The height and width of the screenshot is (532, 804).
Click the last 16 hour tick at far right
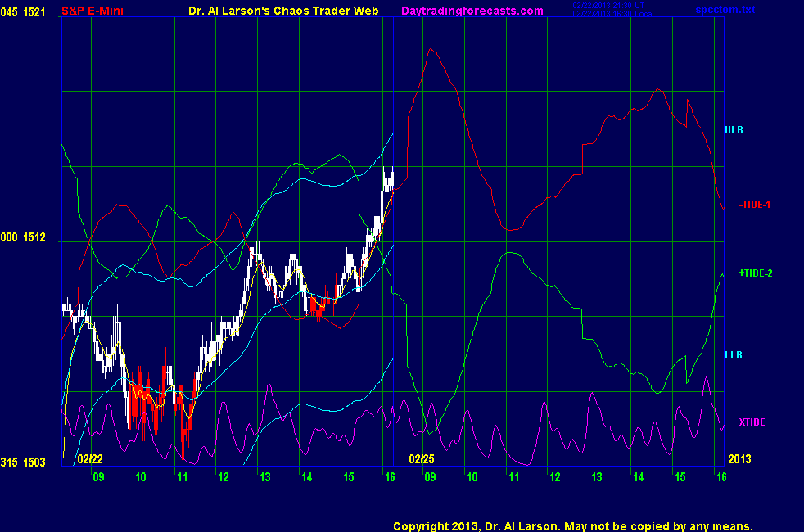[x=720, y=477]
